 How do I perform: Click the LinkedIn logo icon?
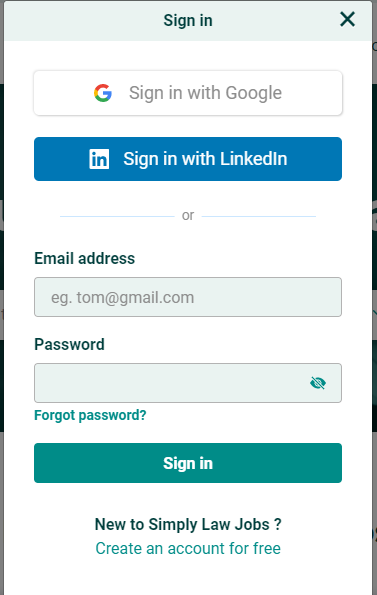click(99, 159)
